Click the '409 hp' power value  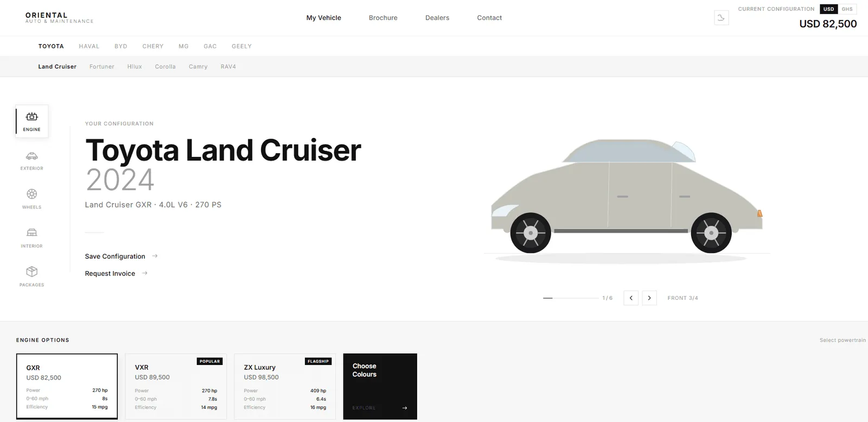[x=318, y=391]
